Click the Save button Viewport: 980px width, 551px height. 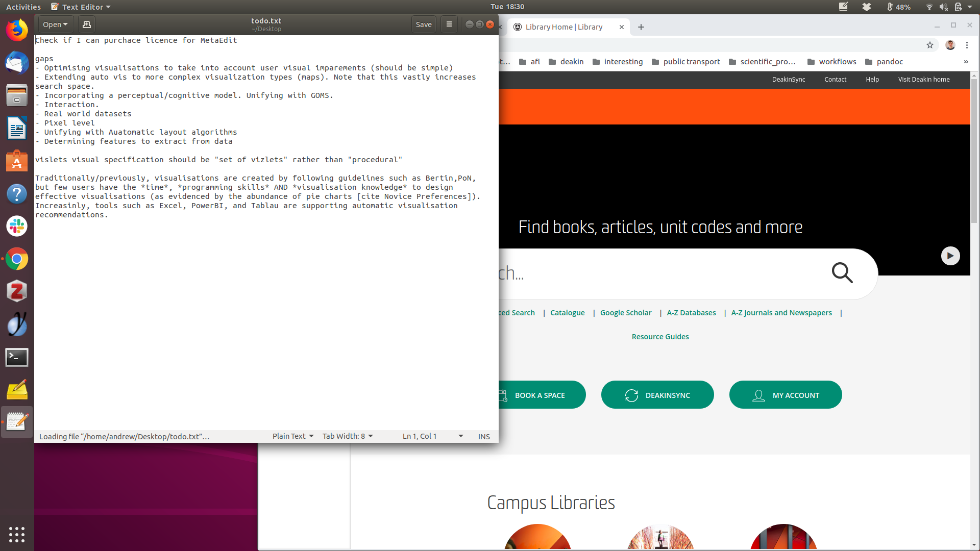point(424,24)
